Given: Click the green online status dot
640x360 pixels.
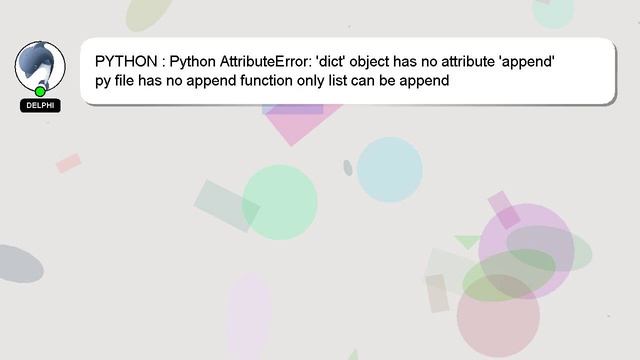Looking at the screenshot, I should tap(40, 92).
